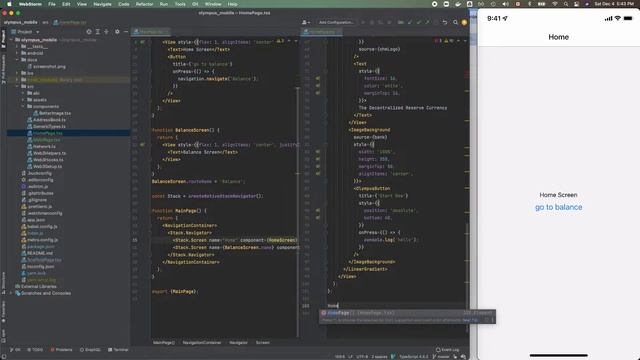Expand the __tests__ folder
Viewport: 640px width, 360px height.
pos(17,47)
